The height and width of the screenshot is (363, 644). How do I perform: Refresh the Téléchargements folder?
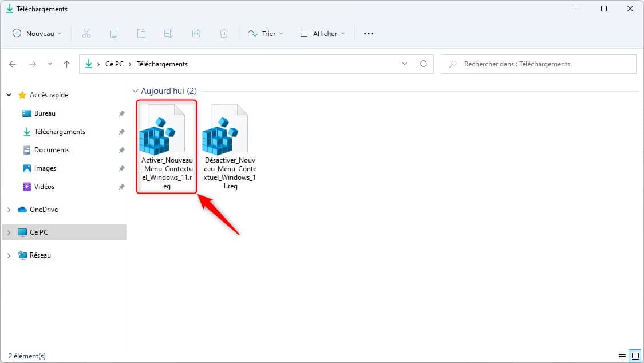pyautogui.click(x=424, y=64)
